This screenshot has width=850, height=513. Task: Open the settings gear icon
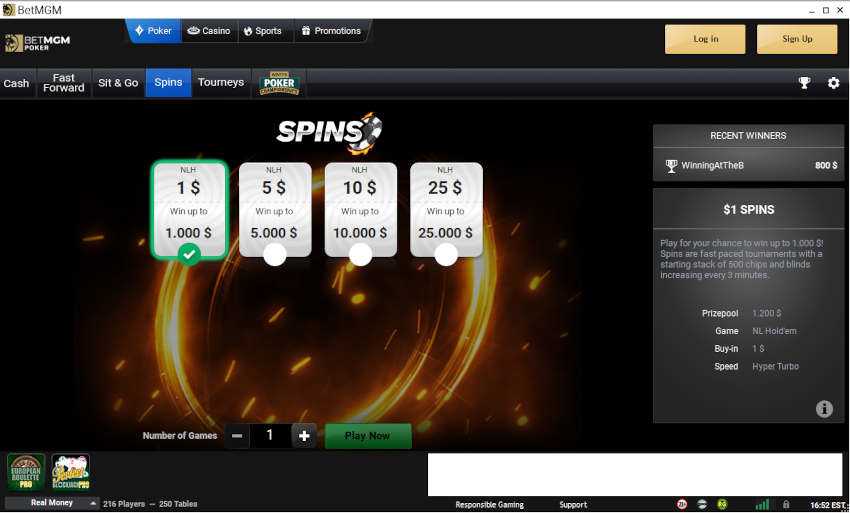(x=833, y=83)
